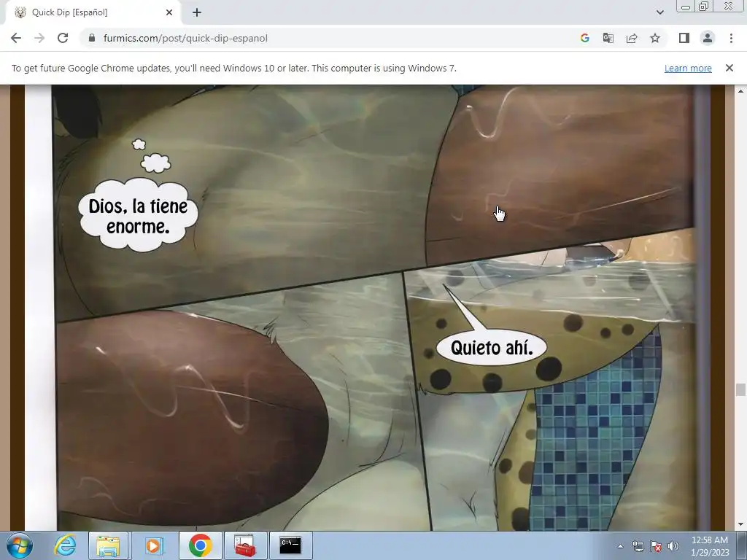Image resolution: width=747 pixels, height=560 pixels.
Task: Click the scrollbar down arrow
Action: 740,525
